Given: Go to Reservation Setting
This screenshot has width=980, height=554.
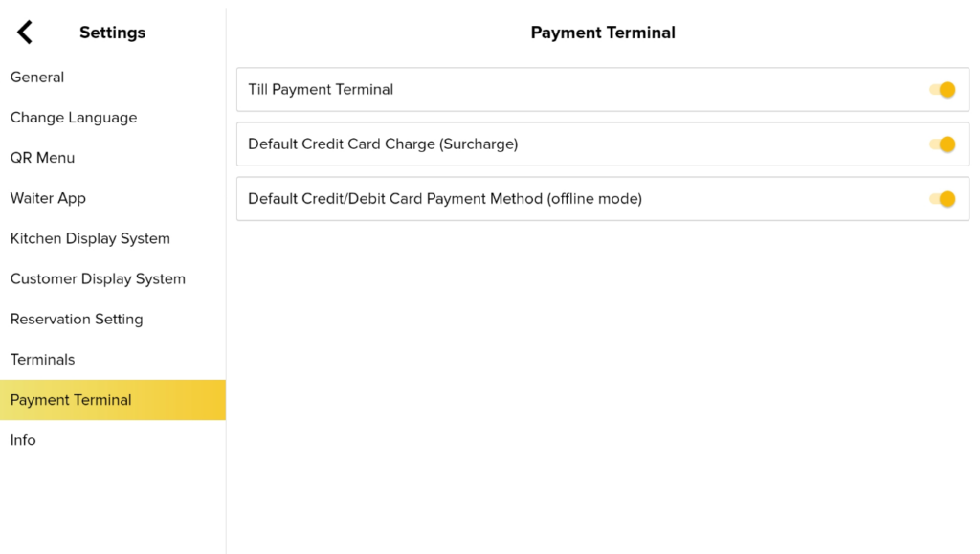Looking at the screenshot, I should [77, 320].
